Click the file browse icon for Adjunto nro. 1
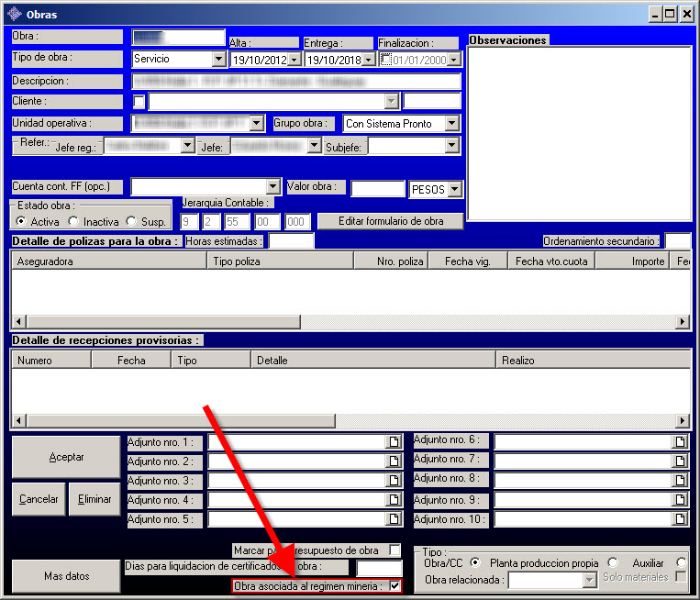Image resolution: width=700 pixels, height=600 pixels. 395,442
